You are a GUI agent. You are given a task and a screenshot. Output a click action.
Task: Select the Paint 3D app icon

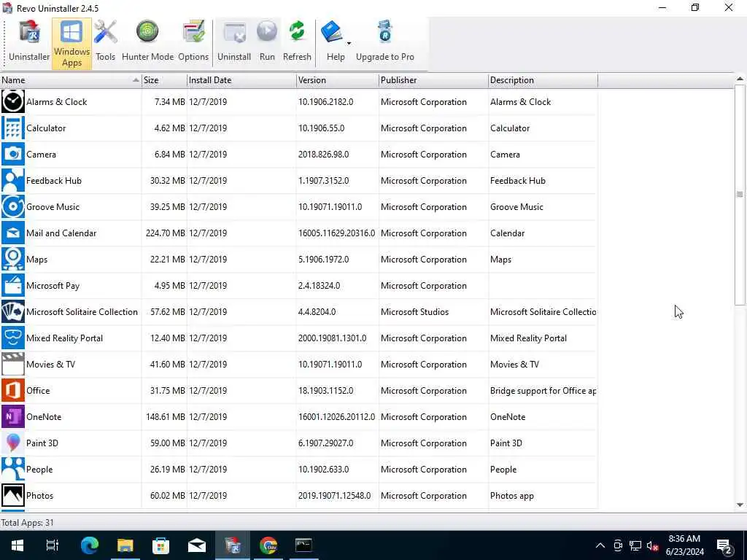tap(13, 443)
